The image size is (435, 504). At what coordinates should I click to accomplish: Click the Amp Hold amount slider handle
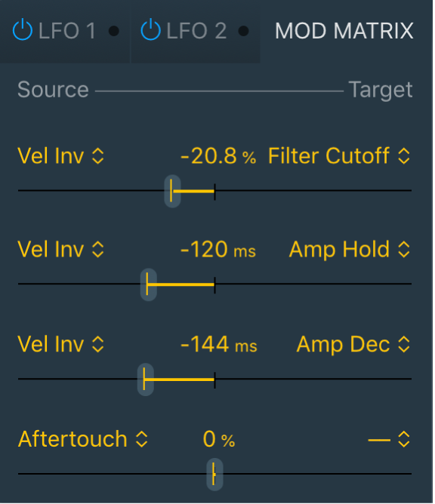pyautogui.click(x=149, y=284)
